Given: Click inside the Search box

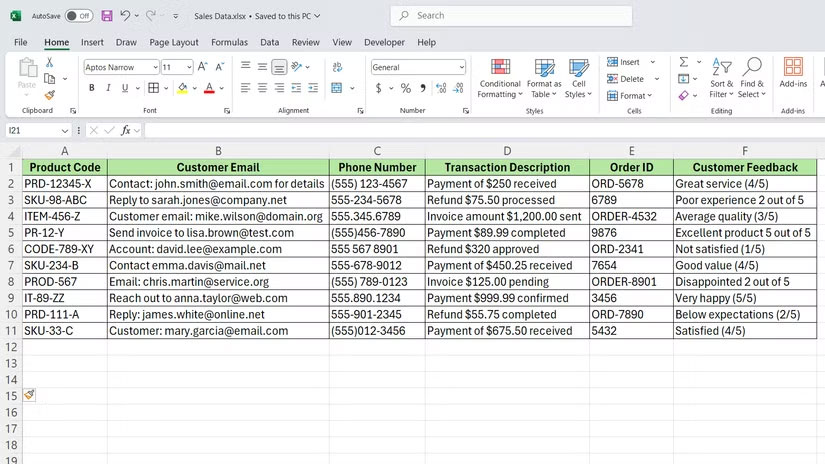Looking at the screenshot, I should click(510, 16).
